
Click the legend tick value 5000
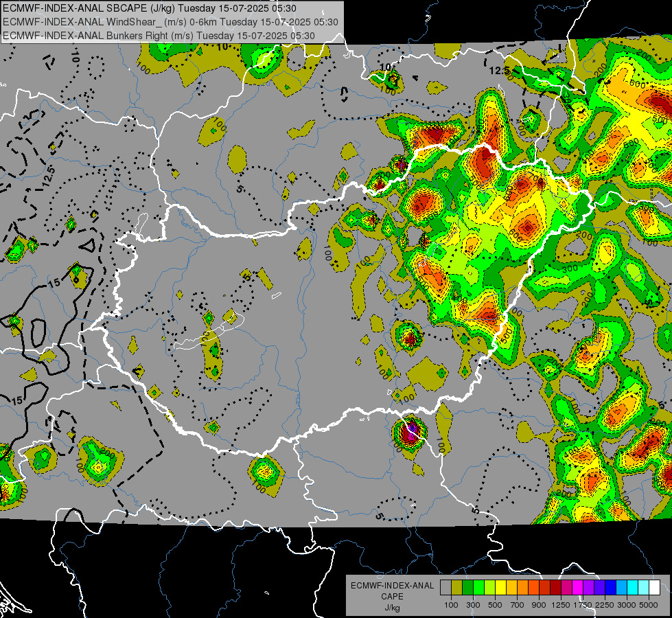(649, 605)
